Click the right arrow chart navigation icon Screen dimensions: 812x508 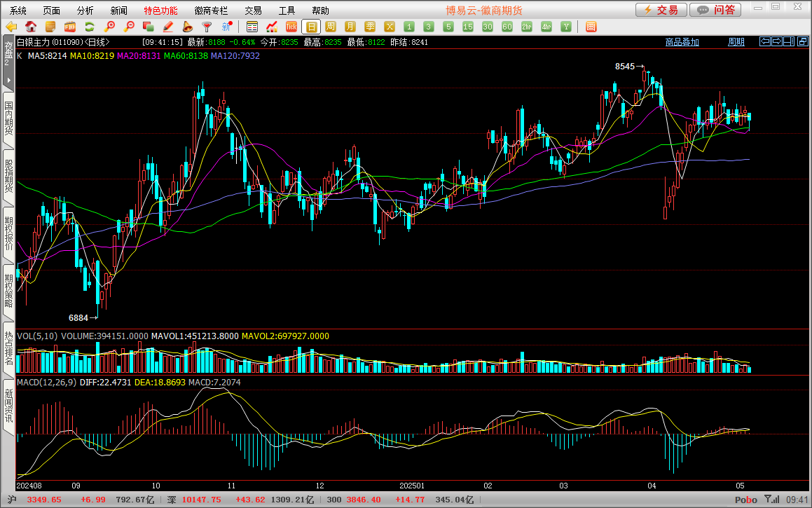(777, 41)
